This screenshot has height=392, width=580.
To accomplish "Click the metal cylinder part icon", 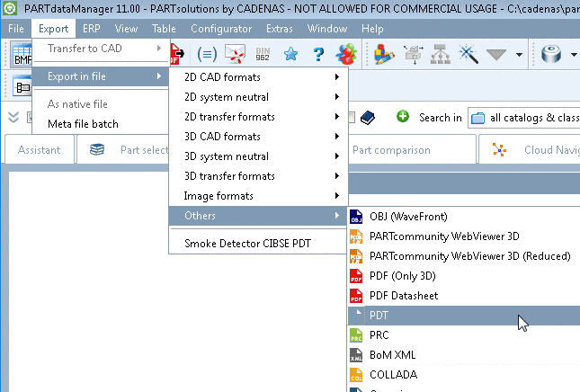I will (x=551, y=54).
